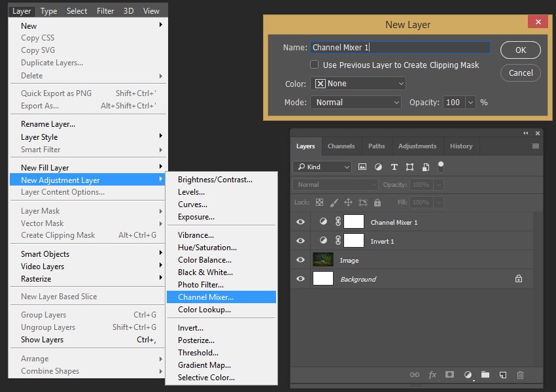Switch to the Adjustments tab
Image resolution: width=556 pixels, height=392 pixels.
(417, 146)
